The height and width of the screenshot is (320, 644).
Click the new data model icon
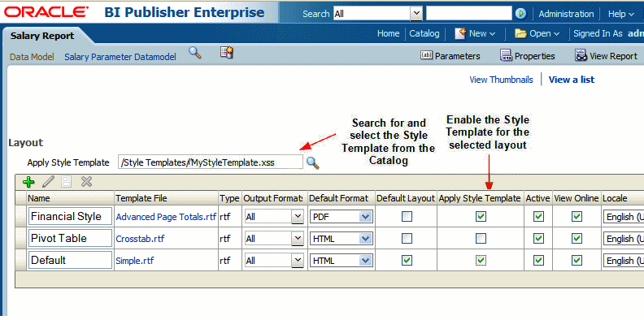coord(226,53)
